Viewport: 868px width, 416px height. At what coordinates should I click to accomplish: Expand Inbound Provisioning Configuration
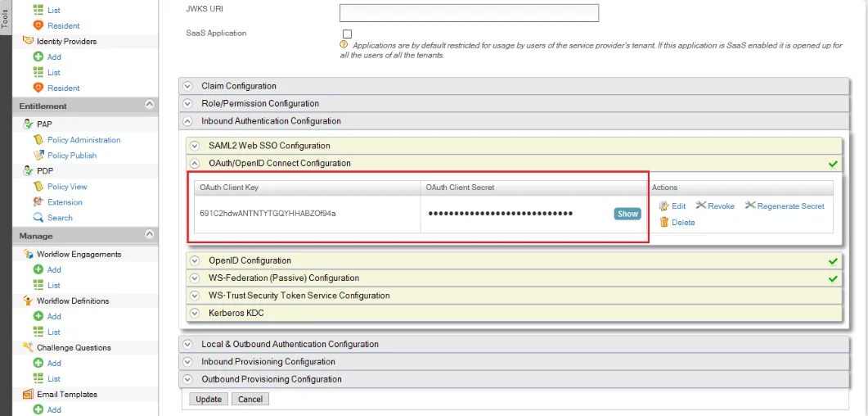point(514,362)
